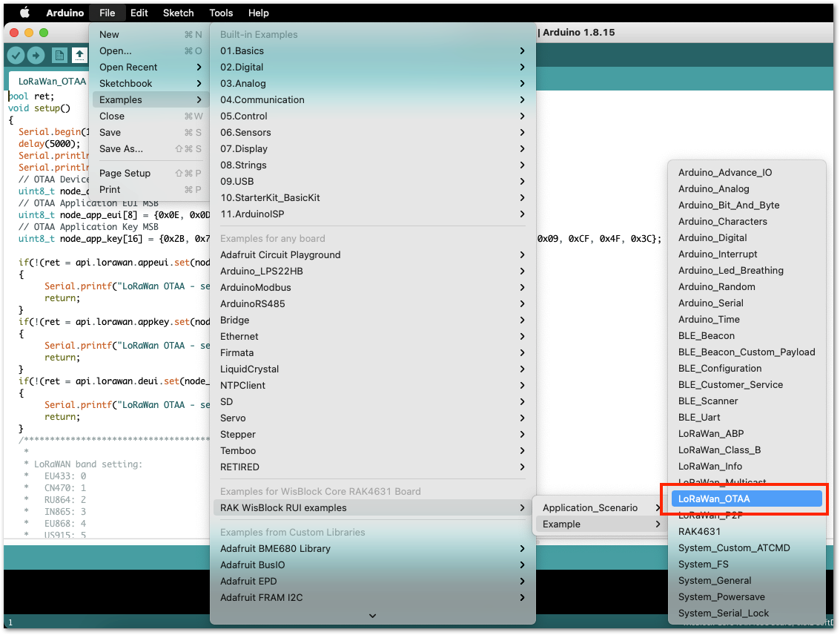Open Adafruit BME680 Library examples
This screenshot has height=635, width=840.
pos(372,549)
